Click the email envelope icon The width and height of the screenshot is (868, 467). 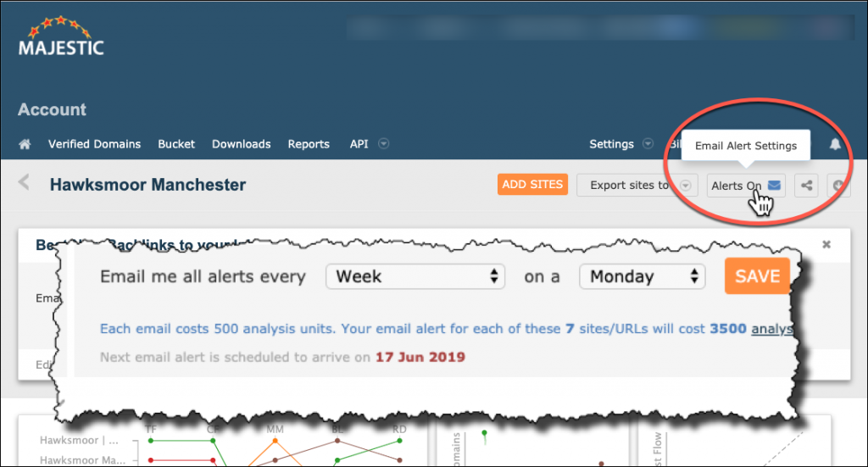[x=775, y=186]
